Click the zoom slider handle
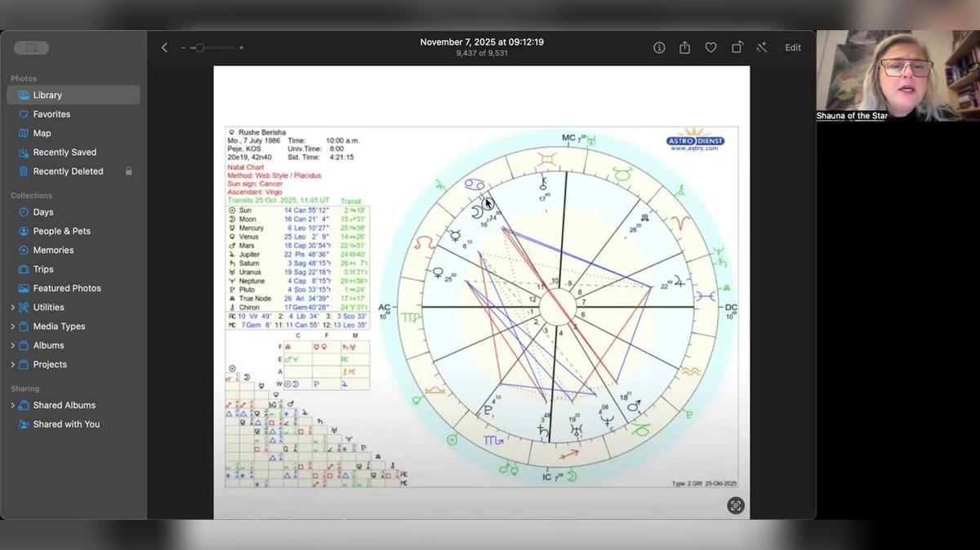980x550 pixels. [x=198, y=48]
